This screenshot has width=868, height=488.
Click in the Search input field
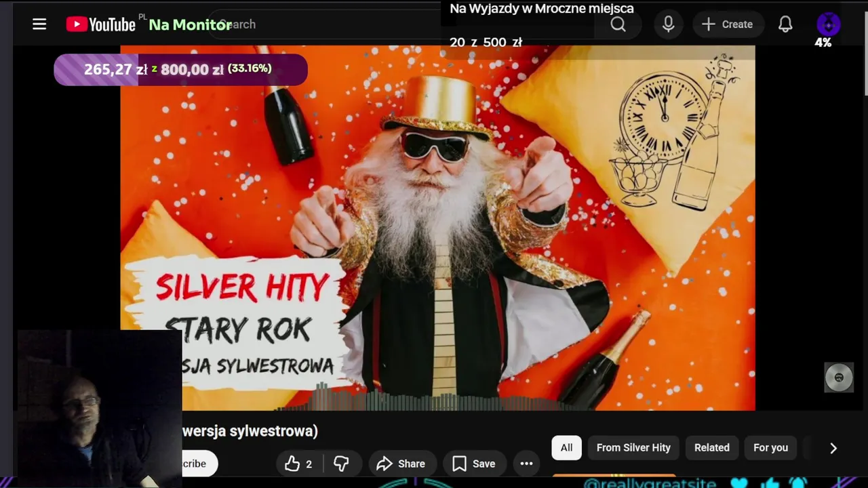[400, 24]
